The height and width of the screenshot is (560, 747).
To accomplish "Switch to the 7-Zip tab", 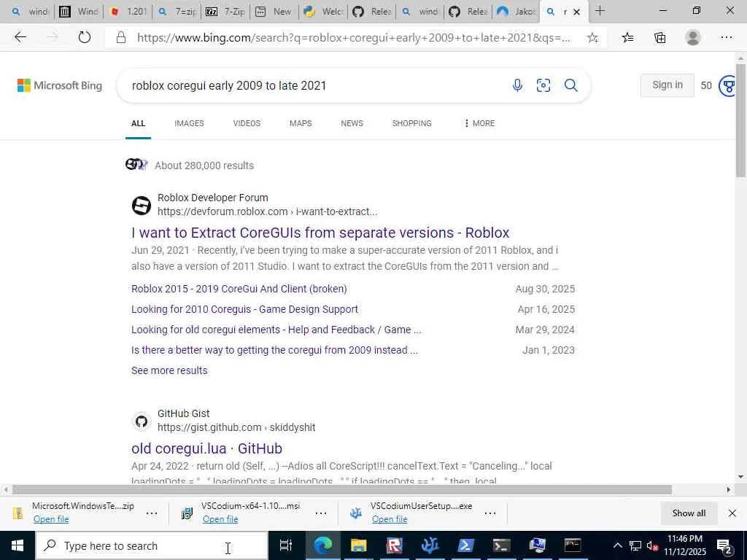I will (x=225, y=12).
